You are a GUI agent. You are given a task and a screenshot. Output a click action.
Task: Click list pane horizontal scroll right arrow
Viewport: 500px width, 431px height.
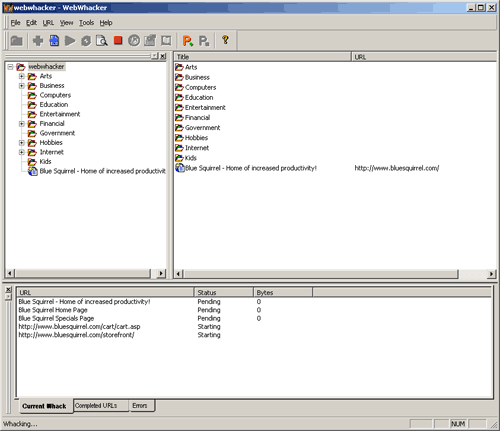point(491,274)
